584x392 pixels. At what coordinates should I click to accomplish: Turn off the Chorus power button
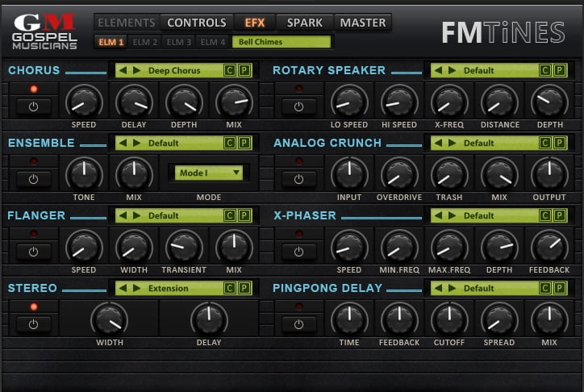point(34,106)
